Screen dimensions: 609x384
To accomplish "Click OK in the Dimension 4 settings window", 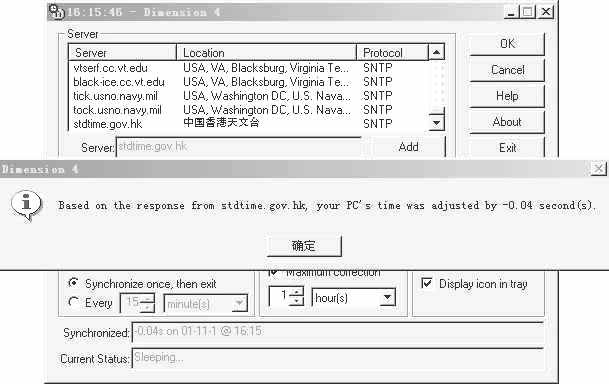I will click(507, 43).
